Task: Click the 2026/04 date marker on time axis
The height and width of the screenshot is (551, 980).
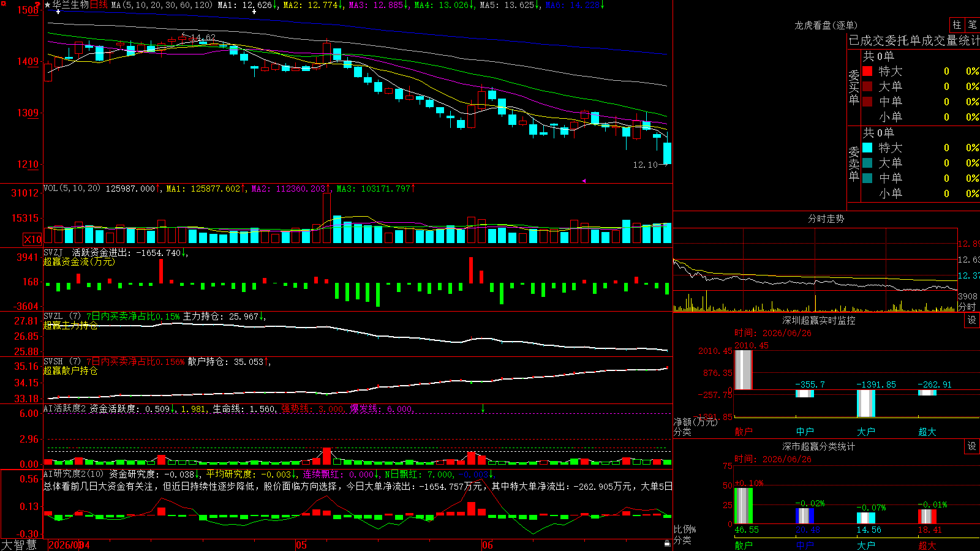Action: (x=69, y=545)
